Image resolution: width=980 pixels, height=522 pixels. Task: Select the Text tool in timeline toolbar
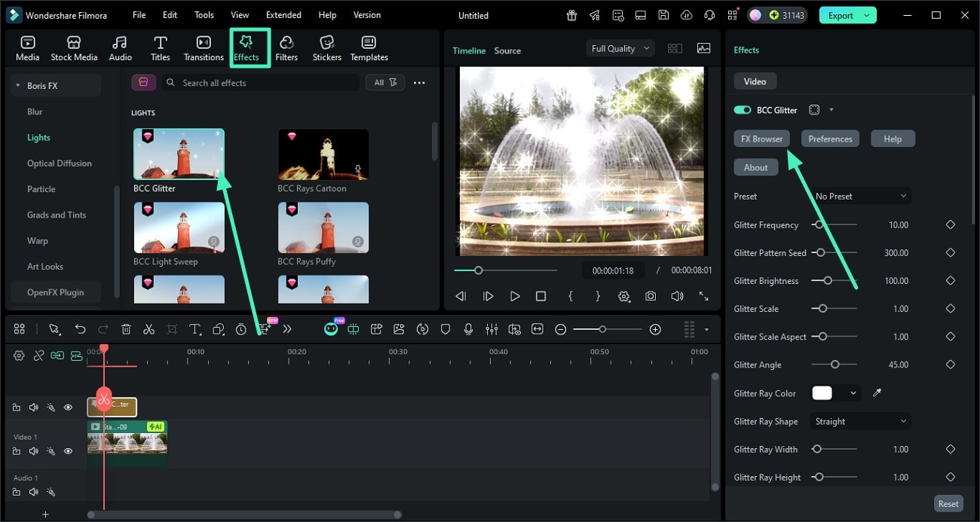tap(194, 329)
